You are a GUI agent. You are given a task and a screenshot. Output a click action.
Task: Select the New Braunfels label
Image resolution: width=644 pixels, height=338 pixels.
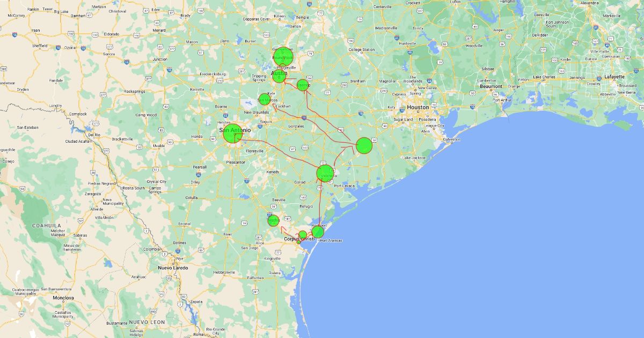(x=256, y=113)
